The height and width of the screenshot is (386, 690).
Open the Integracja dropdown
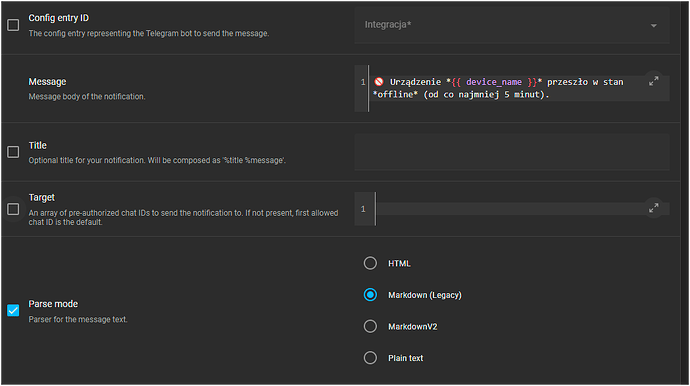(512, 25)
